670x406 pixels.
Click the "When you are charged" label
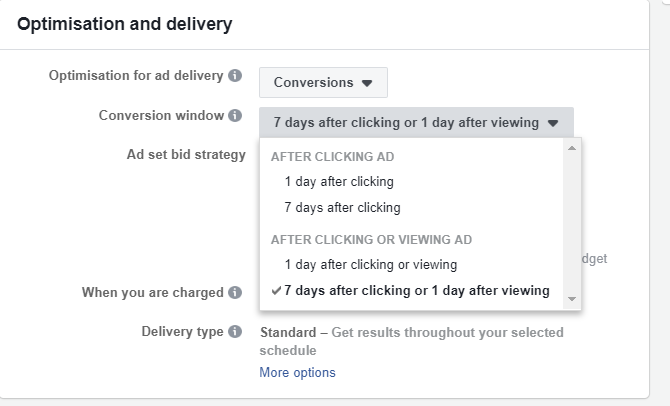(x=152, y=293)
